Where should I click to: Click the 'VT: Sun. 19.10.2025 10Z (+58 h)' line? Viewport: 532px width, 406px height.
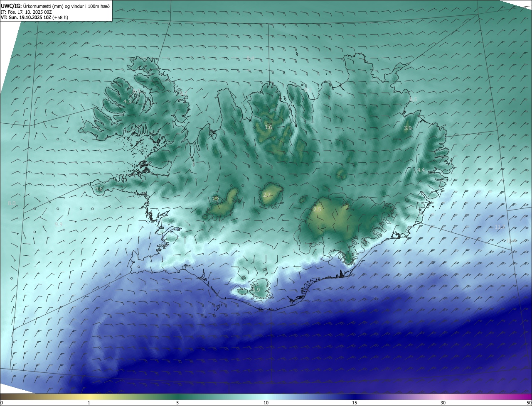click(x=34, y=17)
